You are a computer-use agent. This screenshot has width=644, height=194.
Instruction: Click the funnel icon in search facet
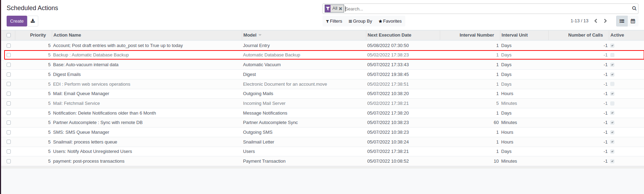[x=328, y=8]
